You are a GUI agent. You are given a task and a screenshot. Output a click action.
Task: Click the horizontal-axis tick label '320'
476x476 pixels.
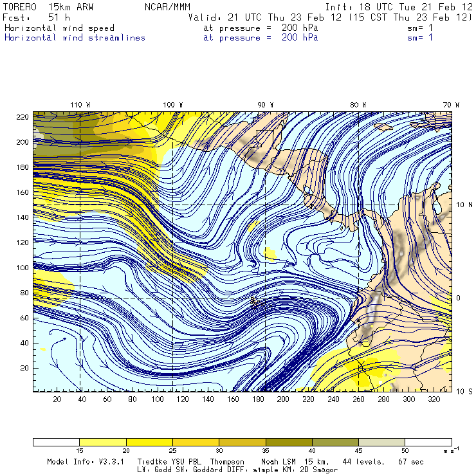coord(434,399)
